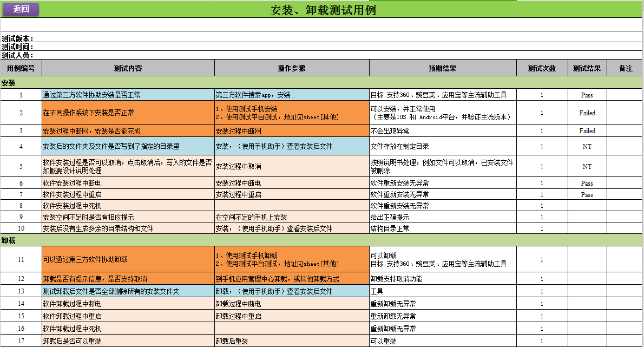644x347 pixels.
Task: Select expected result 卸载支持取消功能
Action: 443,279
